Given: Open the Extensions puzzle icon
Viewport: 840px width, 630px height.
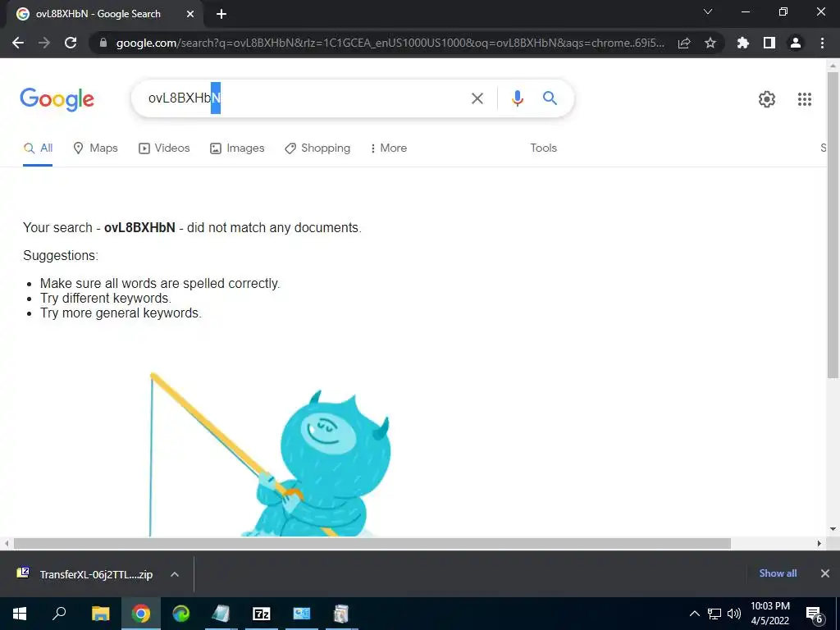Looking at the screenshot, I should point(743,43).
